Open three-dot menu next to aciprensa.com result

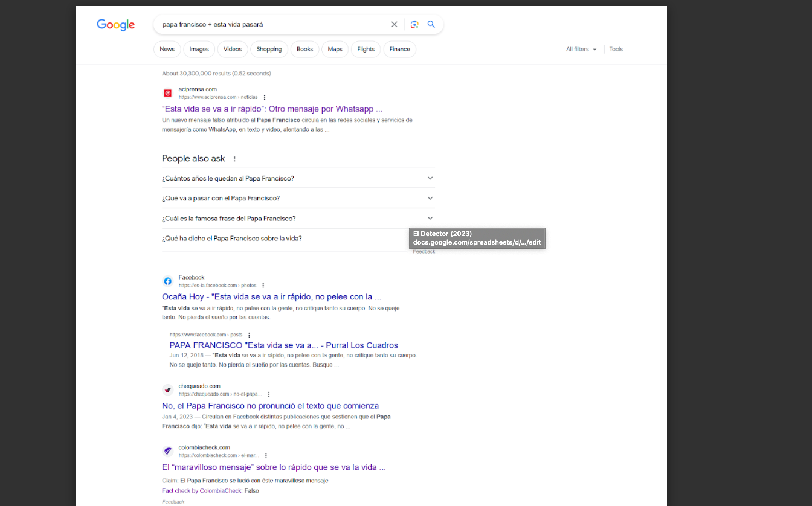(x=265, y=97)
